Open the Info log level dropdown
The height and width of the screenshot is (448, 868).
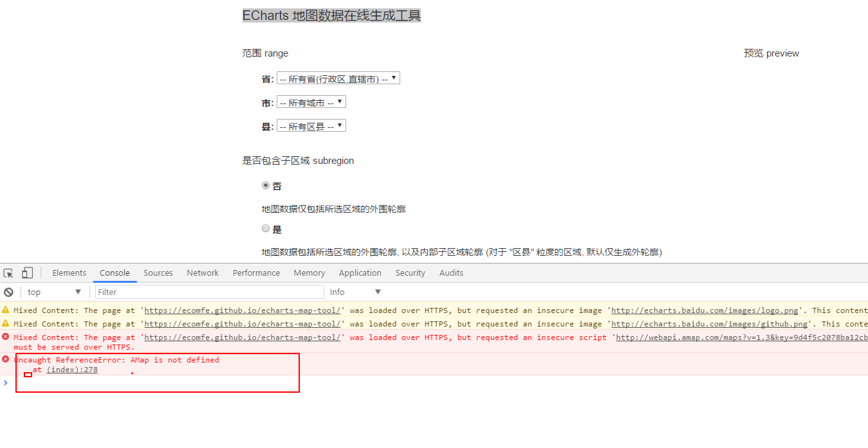click(x=356, y=292)
